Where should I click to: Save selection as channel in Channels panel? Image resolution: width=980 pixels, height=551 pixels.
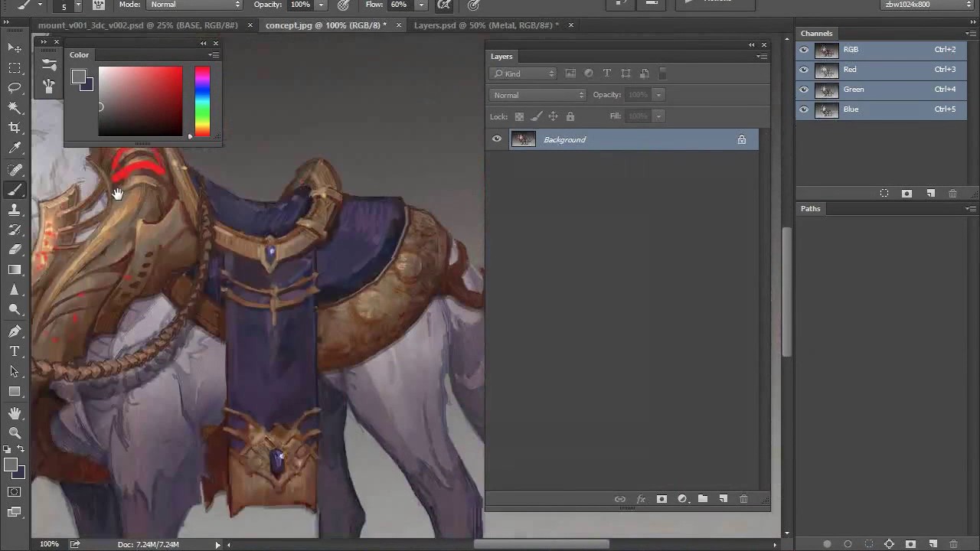point(907,194)
